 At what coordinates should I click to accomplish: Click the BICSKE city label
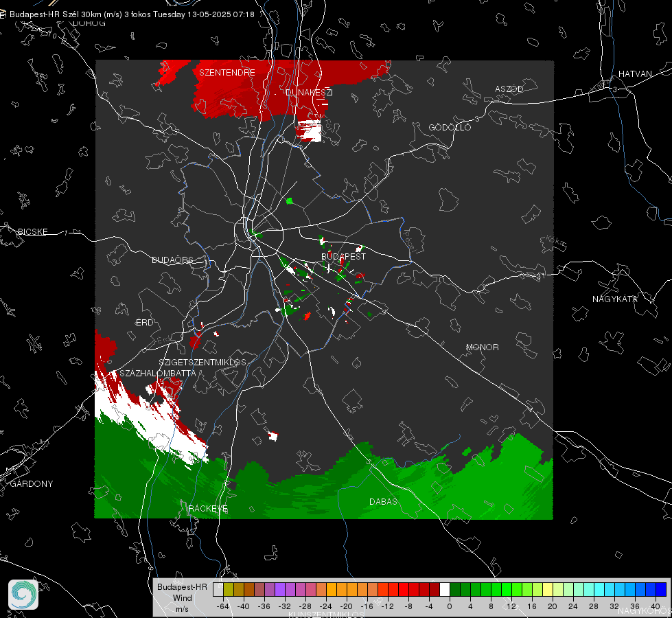pos(32,231)
